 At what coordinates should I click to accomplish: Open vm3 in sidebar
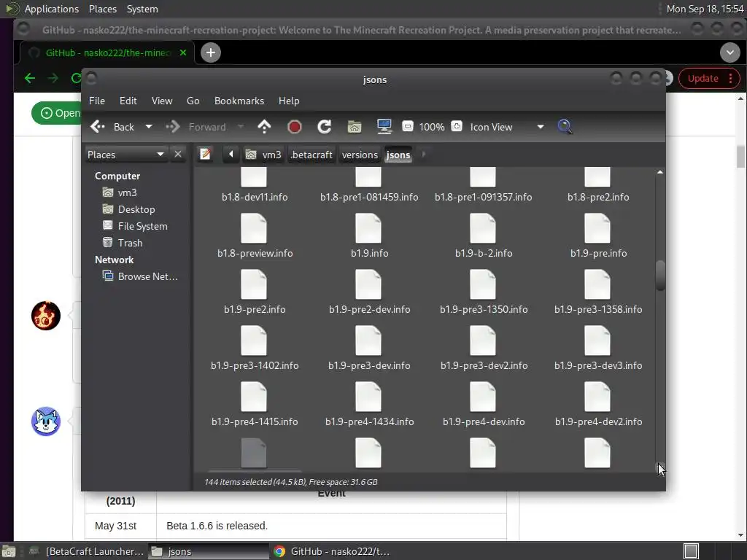(127, 192)
